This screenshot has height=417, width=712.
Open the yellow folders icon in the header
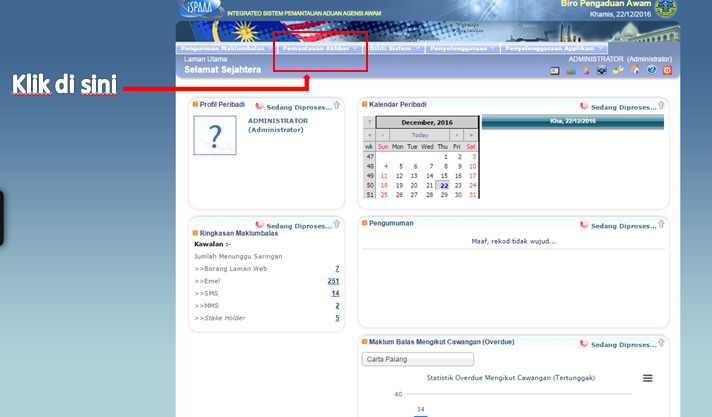[618, 70]
